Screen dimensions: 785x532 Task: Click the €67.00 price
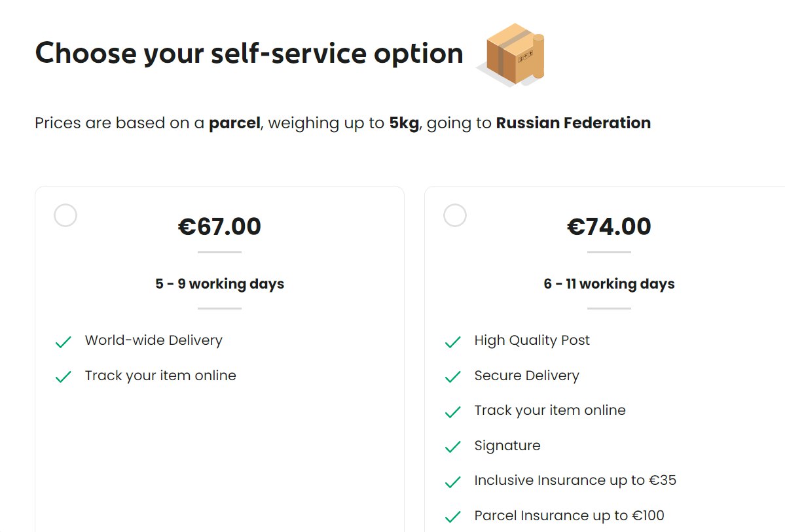[219, 226]
